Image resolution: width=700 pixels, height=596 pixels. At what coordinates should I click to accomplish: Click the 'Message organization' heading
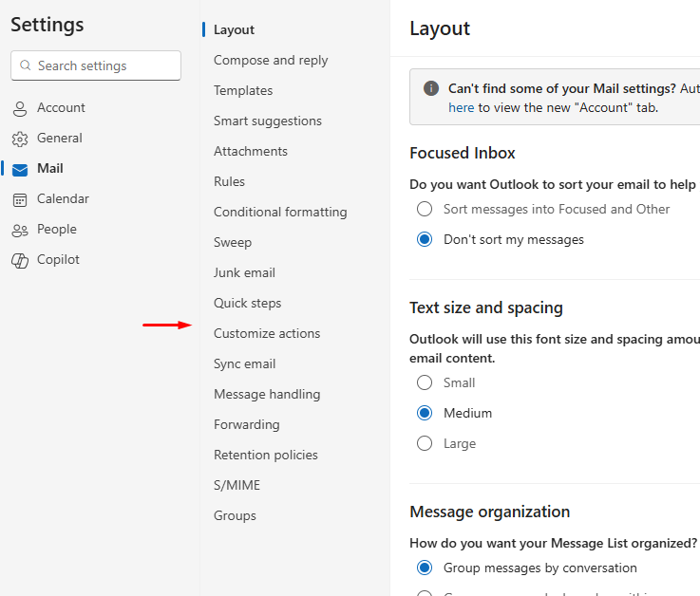click(x=490, y=512)
